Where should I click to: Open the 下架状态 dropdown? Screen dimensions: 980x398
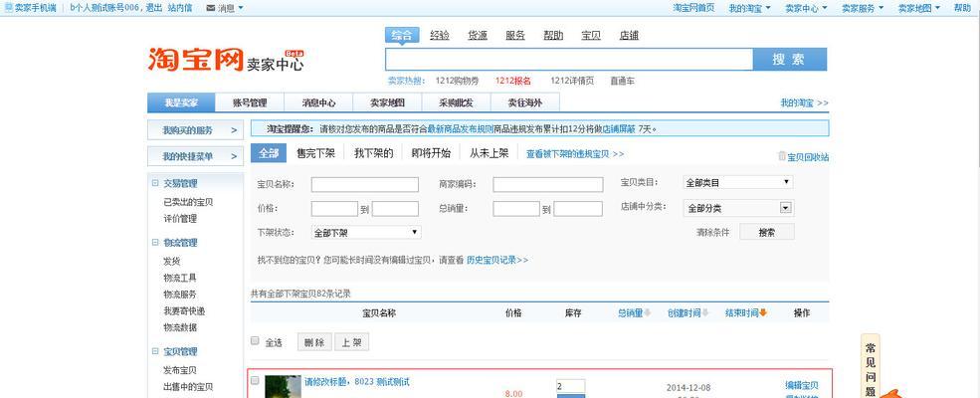click(x=365, y=233)
